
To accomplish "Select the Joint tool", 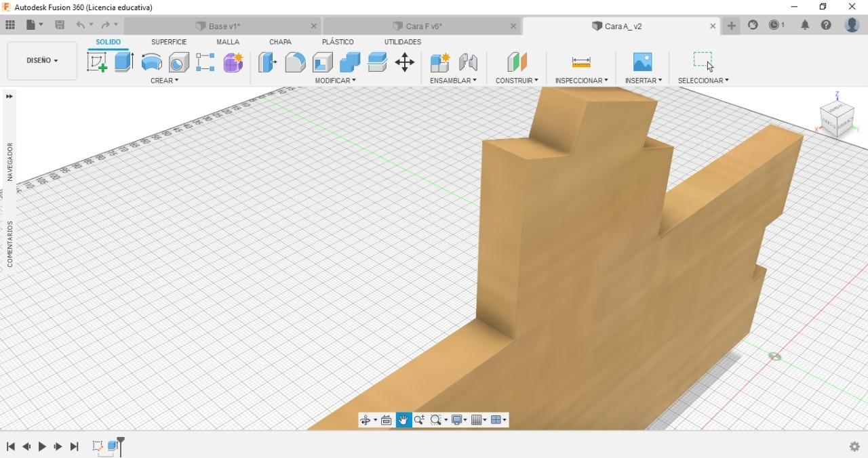I will (x=468, y=62).
